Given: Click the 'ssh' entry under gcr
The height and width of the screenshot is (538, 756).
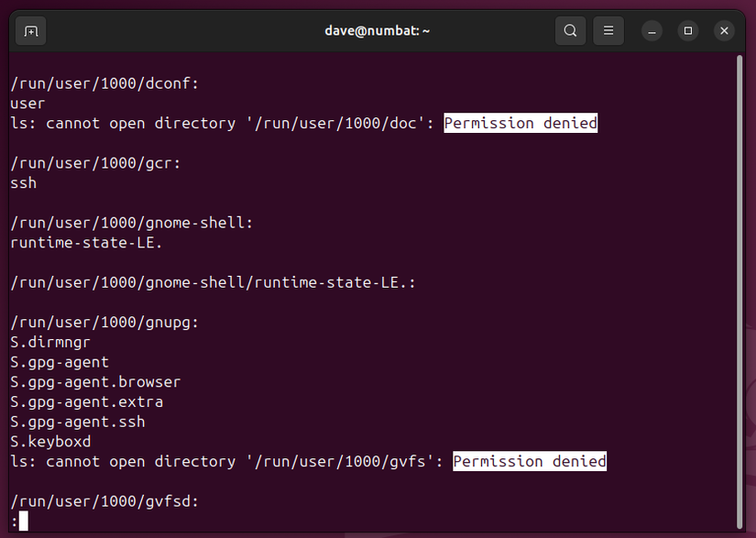Looking at the screenshot, I should tap(24, 183).
